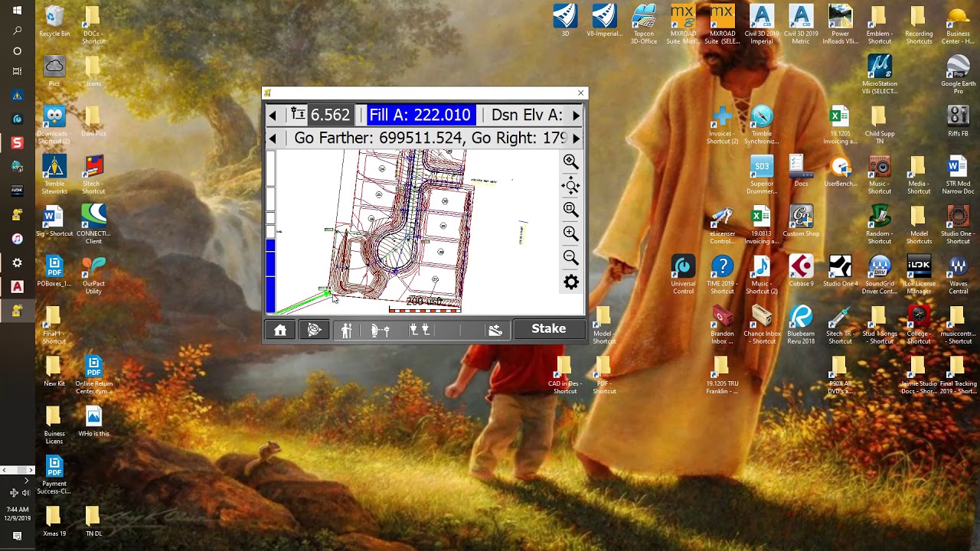Launch Universal Control desktop icon

point(683,275)
